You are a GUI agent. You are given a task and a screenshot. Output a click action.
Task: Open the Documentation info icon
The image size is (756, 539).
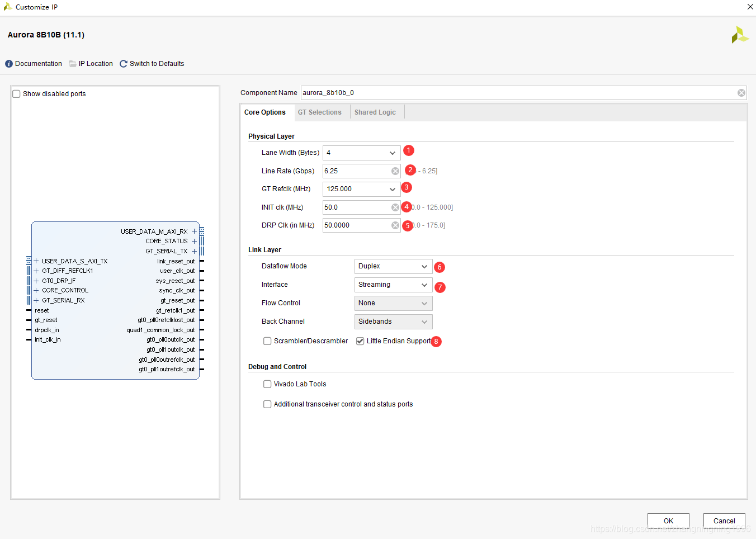point(9,64)
